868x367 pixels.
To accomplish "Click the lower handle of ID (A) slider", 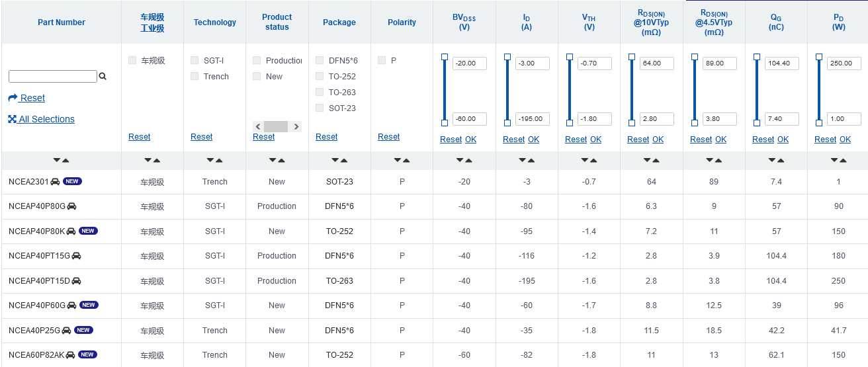I will point(507,123).
